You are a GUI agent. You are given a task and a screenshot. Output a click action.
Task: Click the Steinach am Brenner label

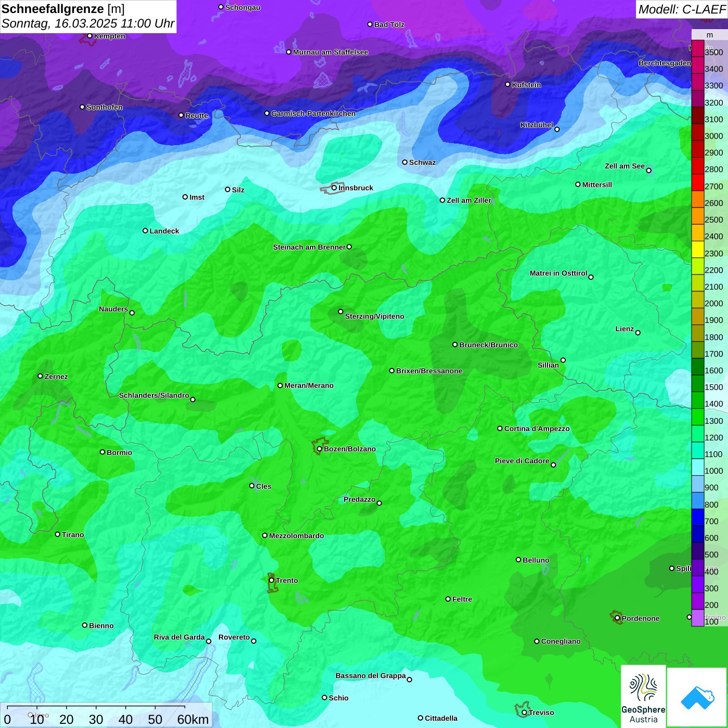click(x=309, y=247)
